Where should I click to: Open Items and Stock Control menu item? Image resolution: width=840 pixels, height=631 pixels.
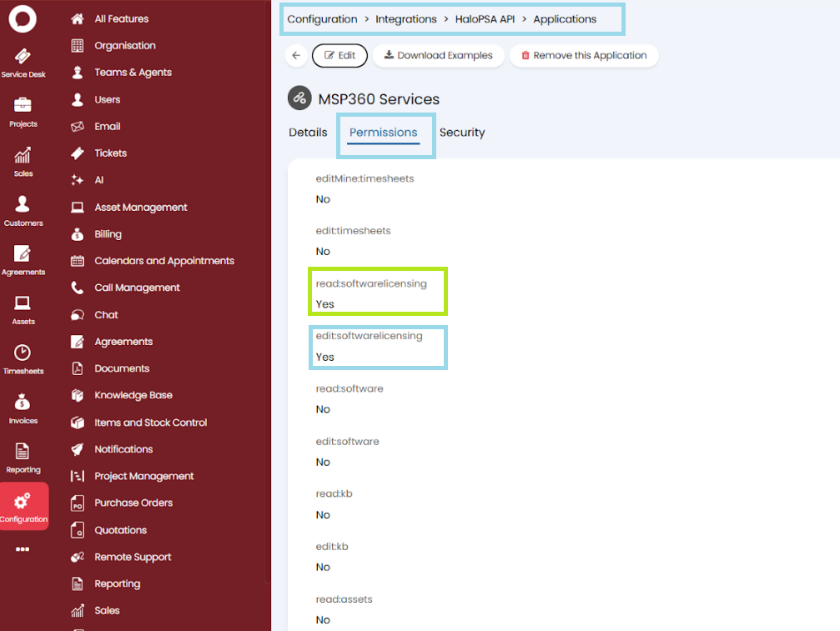(x=150, y=423)
